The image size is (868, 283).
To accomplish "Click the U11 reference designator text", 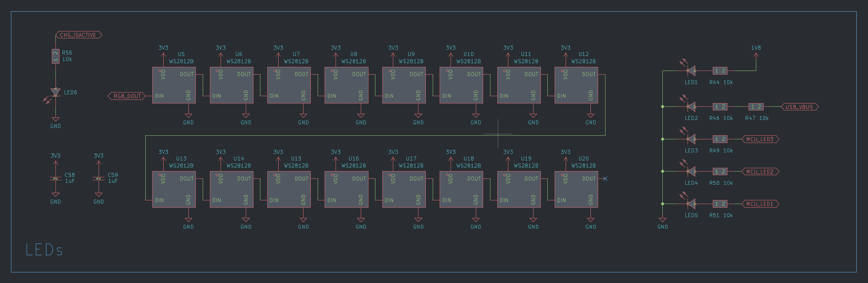I will pos(526,54).
